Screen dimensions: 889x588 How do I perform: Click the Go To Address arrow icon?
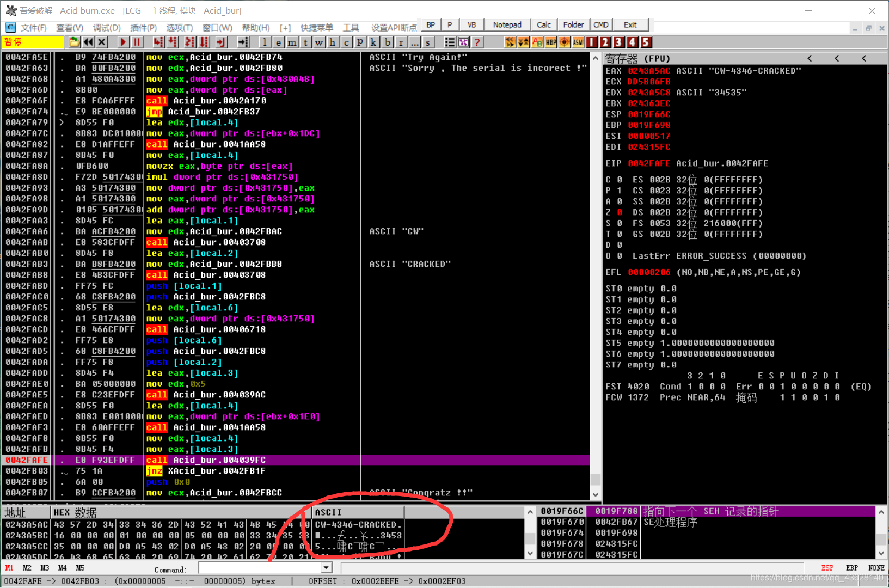pyautogui.click(x=243, y=42)
